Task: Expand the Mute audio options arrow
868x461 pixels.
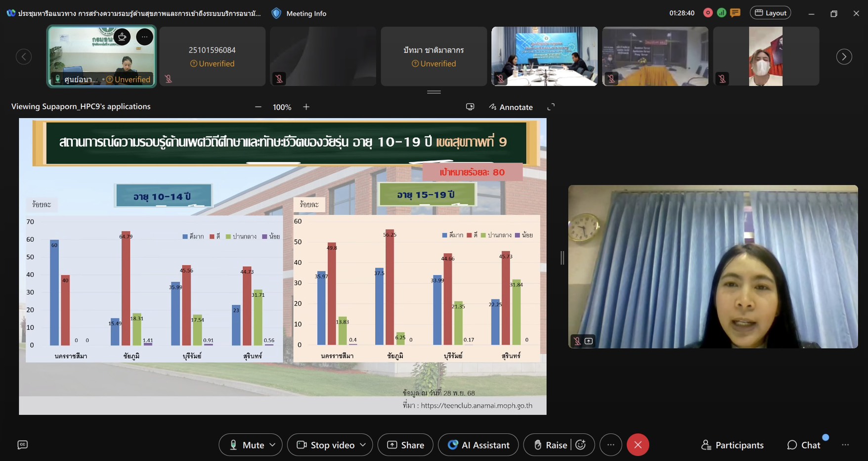Action: (272, 445)
